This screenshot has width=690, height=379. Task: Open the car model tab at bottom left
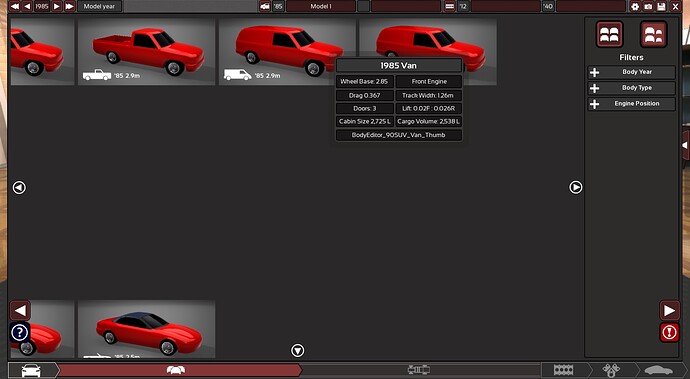[32, 370]
